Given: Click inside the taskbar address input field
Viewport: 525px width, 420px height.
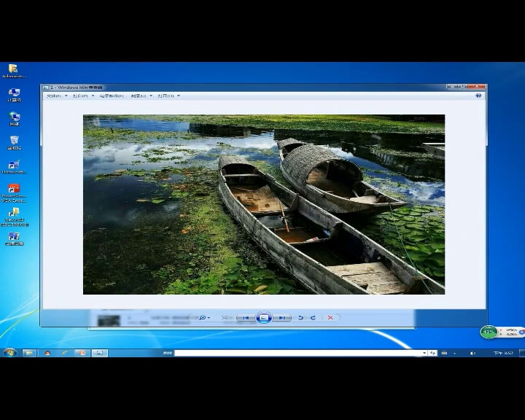Looking at the screenshot, I should [x=298, y=353].
